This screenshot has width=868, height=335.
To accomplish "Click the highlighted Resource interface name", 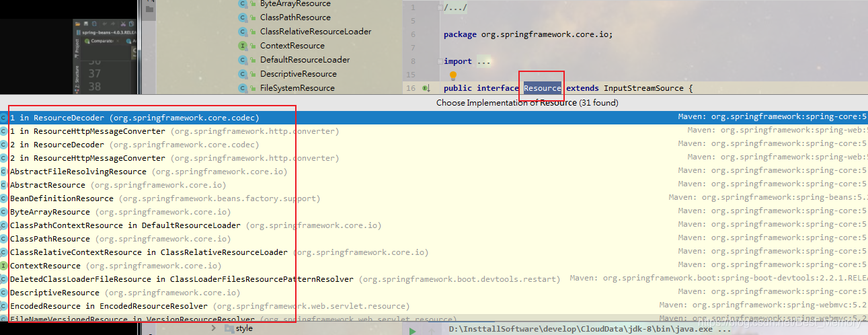I will click(542, 88).
